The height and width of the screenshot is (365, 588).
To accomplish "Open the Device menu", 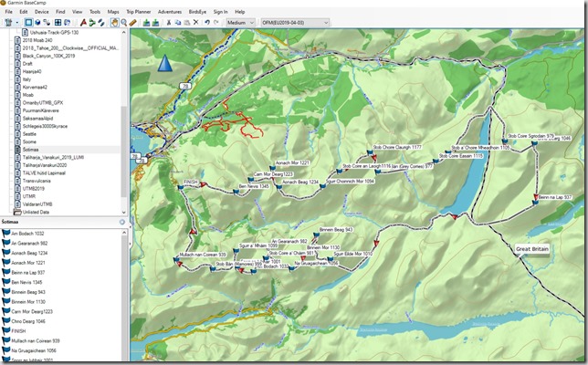I will [42, 12].
